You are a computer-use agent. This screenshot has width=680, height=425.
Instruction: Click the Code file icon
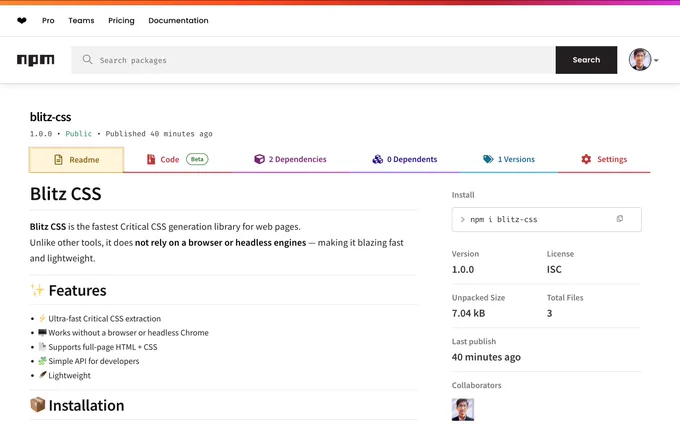point(150,160)
